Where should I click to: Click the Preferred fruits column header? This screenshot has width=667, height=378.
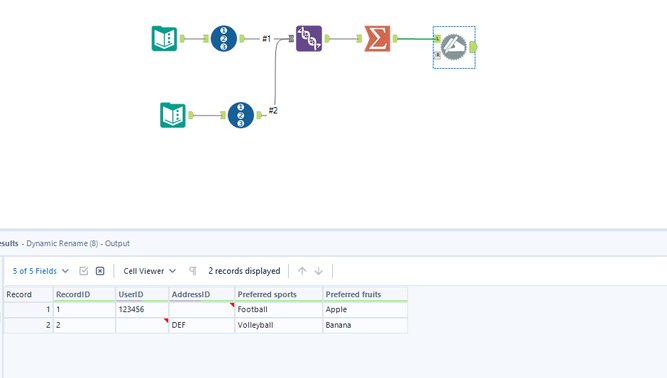point(365,294)
